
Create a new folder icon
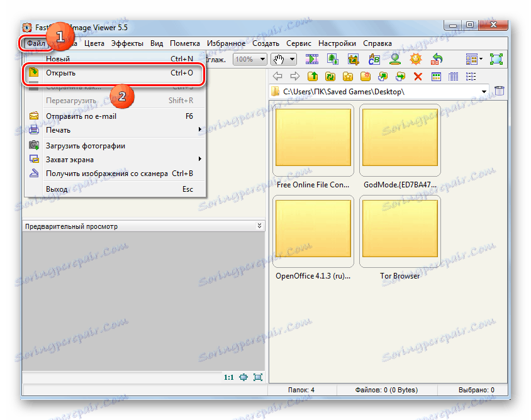pos(366,76)
